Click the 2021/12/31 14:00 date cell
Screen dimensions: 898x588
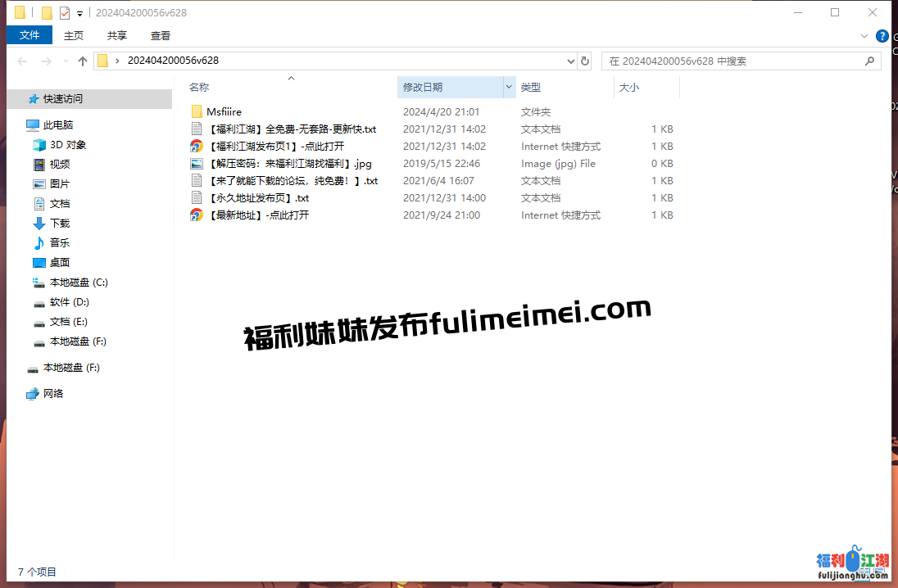444,197
